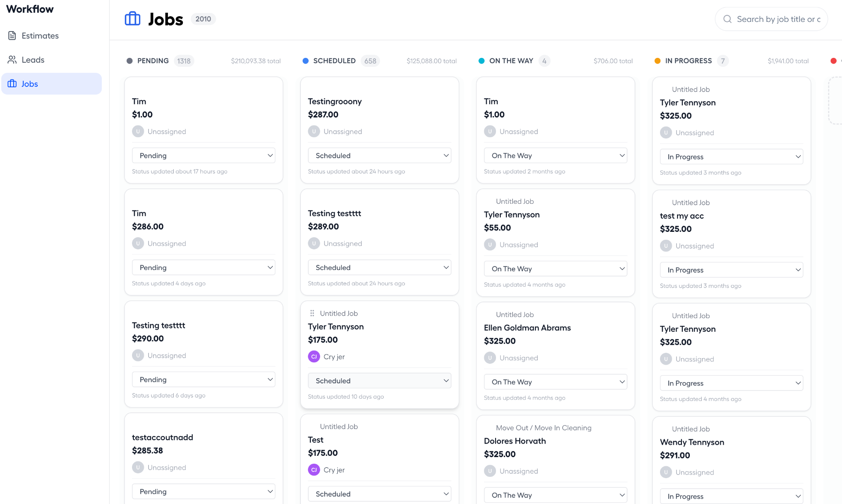This screenshot has height=504, width=842.
Task: Open Pending dropdown on Testing testttt $290.00 card
Action: pyautogui.click(x=203, y=379)
